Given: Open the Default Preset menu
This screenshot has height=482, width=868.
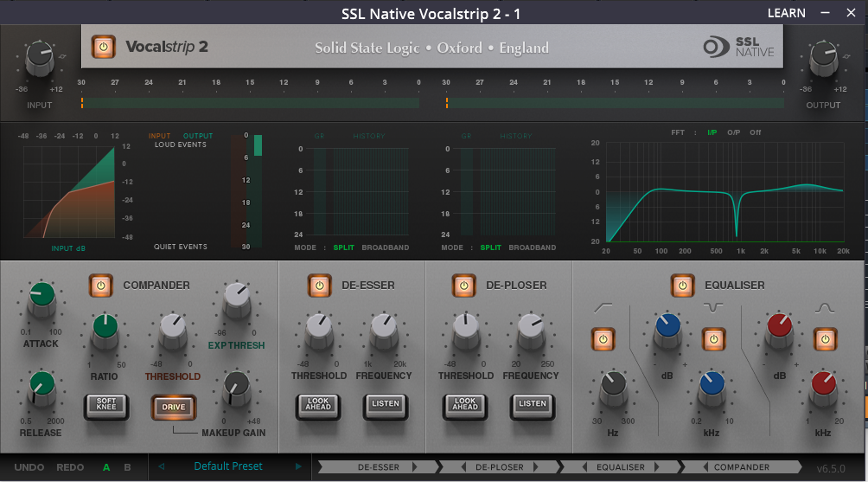Looking at the screenshot, I should coord(228,466).
